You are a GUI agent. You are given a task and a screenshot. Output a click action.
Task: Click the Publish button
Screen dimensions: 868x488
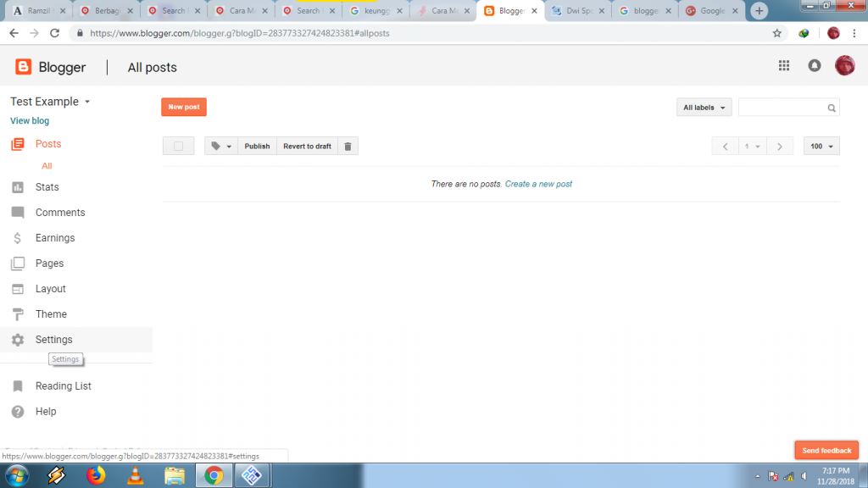point(257,146)
